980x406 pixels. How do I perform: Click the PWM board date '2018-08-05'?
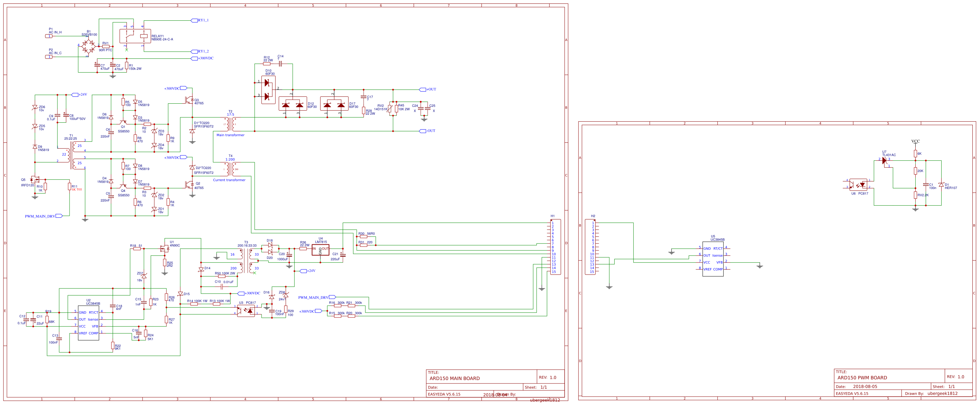(865, 387)
